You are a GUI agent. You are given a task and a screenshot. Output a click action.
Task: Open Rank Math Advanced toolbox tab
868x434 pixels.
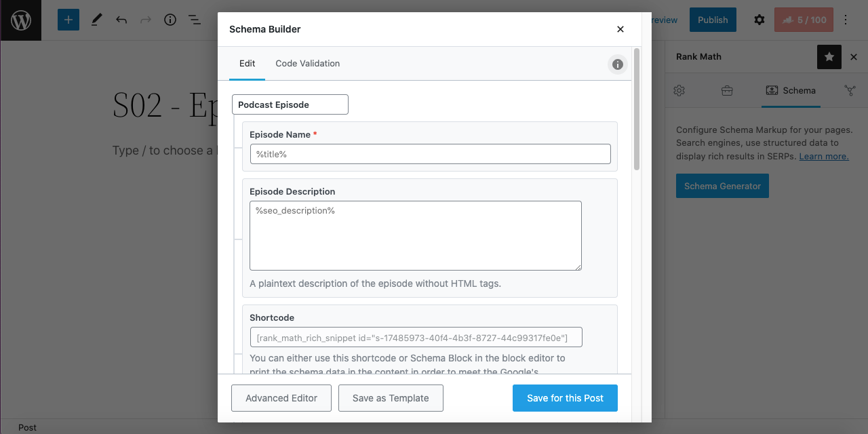click(727, 90)
